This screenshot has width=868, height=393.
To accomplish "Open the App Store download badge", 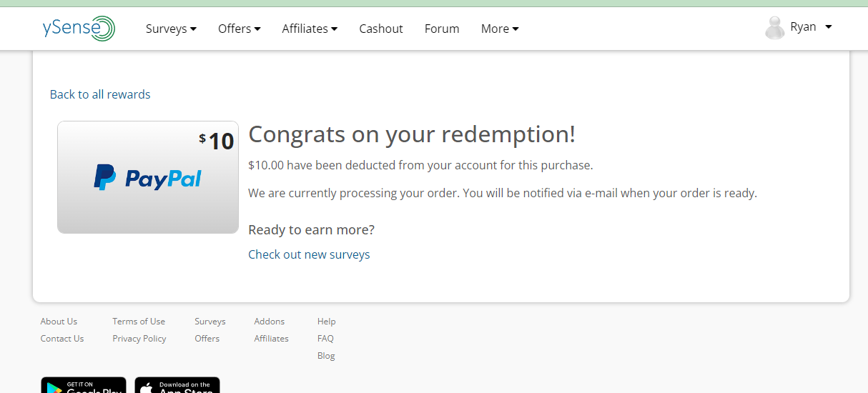I will pyautogui.click(x=177, y=385).
